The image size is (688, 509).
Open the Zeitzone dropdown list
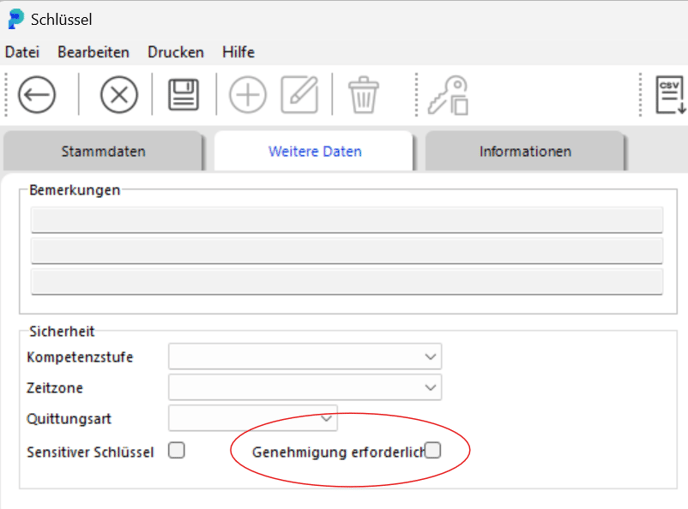tap(305, 387)
